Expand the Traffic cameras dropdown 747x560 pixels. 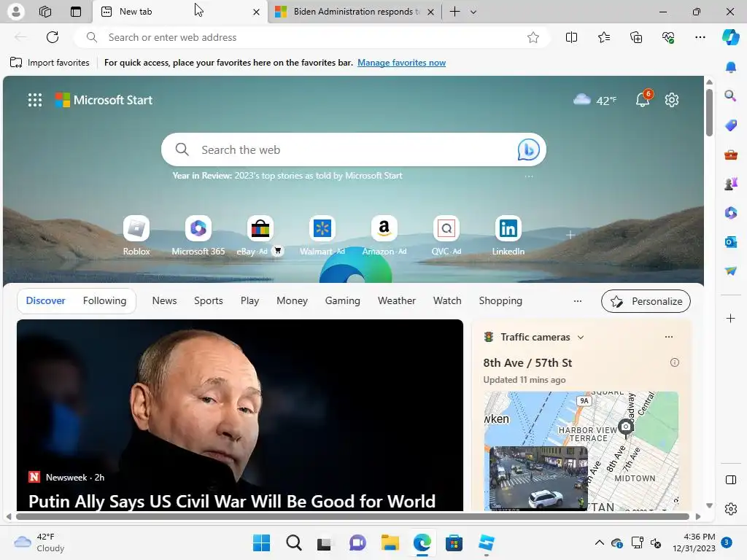pyautogui.click(x=581, y=337)
